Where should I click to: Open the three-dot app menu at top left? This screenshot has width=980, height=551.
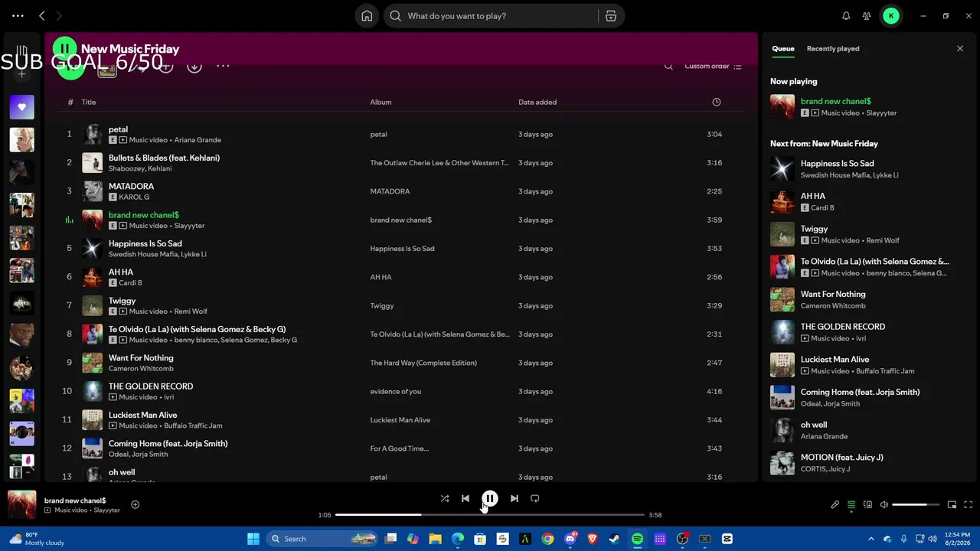coord(18,16)
